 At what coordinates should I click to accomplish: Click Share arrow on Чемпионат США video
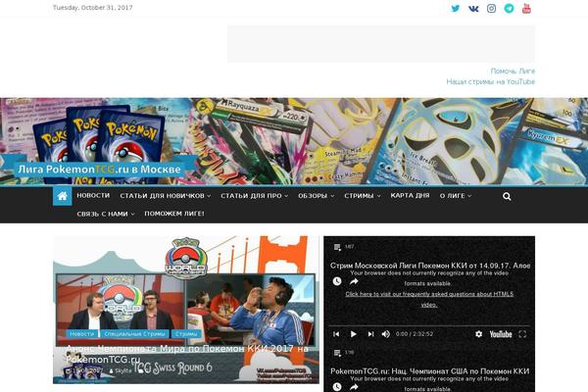coord(354,387)
